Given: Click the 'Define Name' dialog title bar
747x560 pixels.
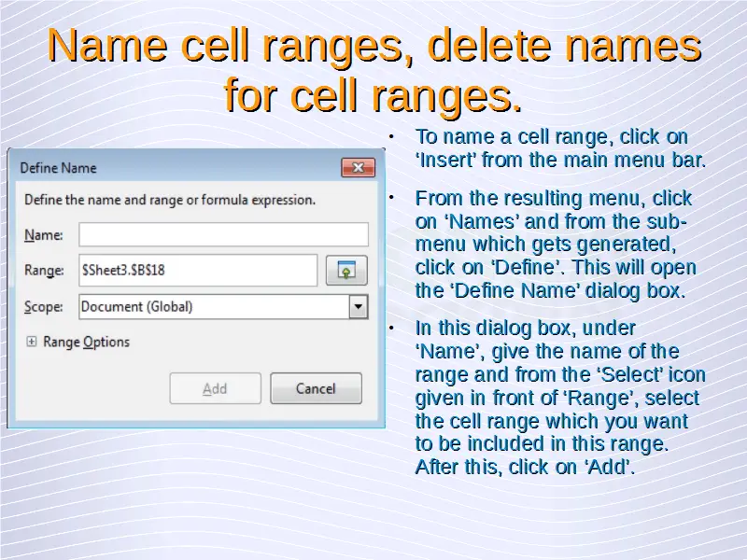Looking at the screenshot, I should tap(168, 168).
